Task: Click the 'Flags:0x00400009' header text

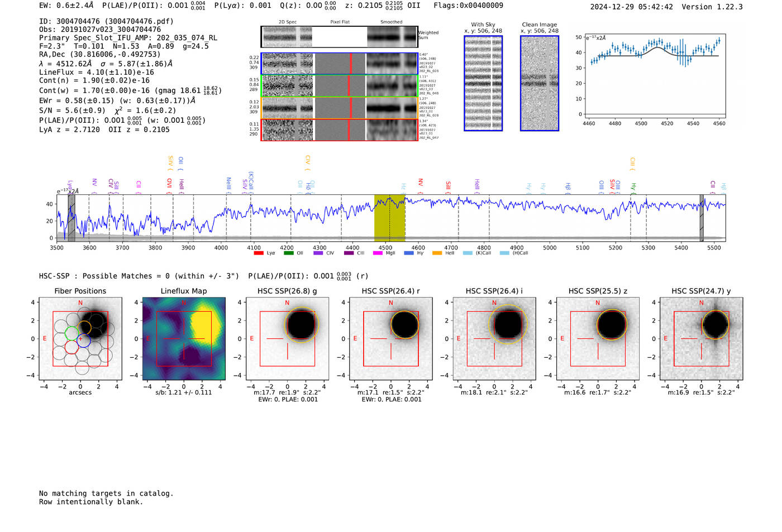Action: tap(468, 6)
